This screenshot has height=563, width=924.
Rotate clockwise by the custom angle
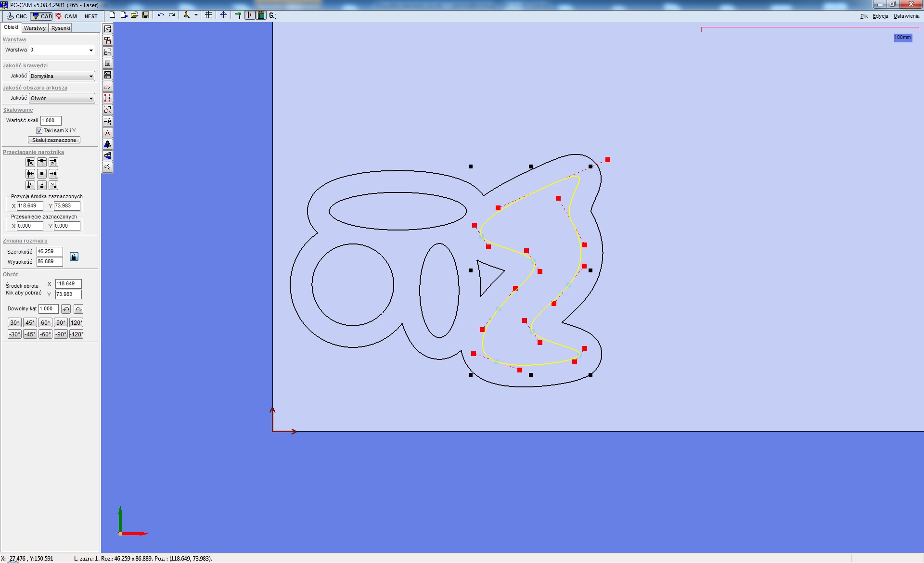click(x=78, y=309)
